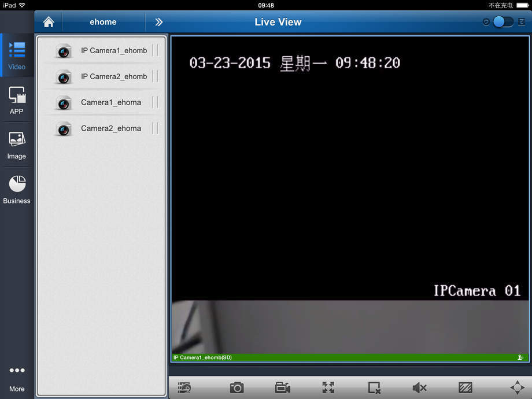This screenshot has height=399, width=532.
Task: Tap the Wi-Fi indicator in status bar
Action: pos(22,5)
